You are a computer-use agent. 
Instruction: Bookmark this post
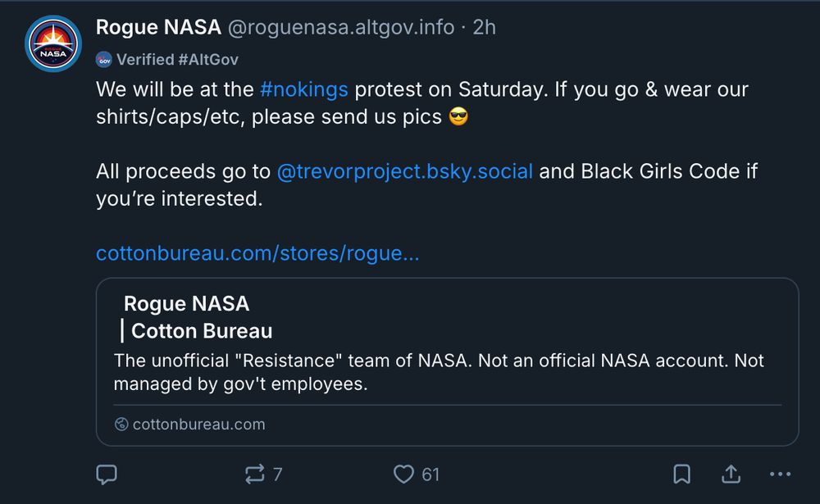tap(681, 474)
